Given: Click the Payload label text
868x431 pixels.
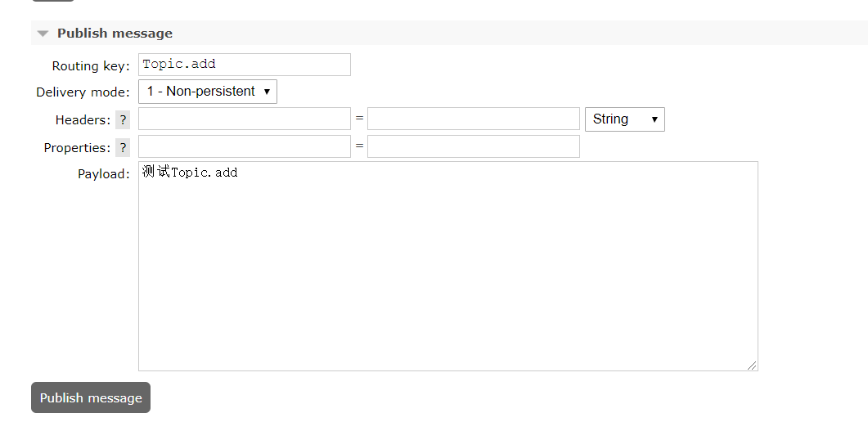Looking at the screenshot, I should pos(103,174).
